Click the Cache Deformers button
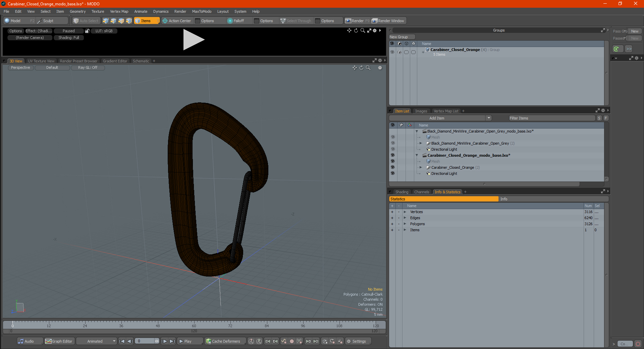This screenshot has width=644, height=349. point(225,341)
